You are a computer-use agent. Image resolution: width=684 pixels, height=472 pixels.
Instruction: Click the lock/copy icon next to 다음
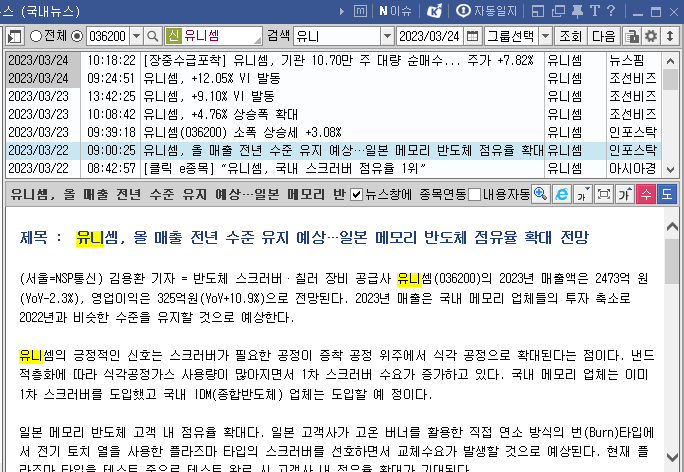tap(632, 36)
